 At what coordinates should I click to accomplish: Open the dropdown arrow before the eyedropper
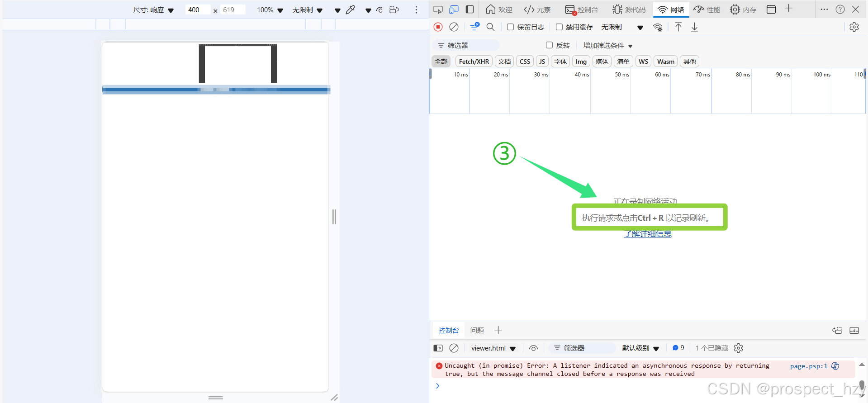click(x=337, y=10)
